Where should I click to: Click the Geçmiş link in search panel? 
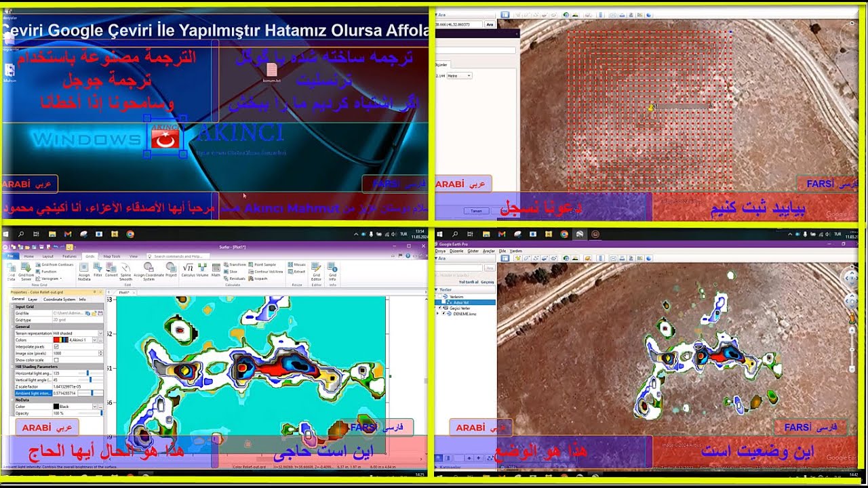click(487, 282)
